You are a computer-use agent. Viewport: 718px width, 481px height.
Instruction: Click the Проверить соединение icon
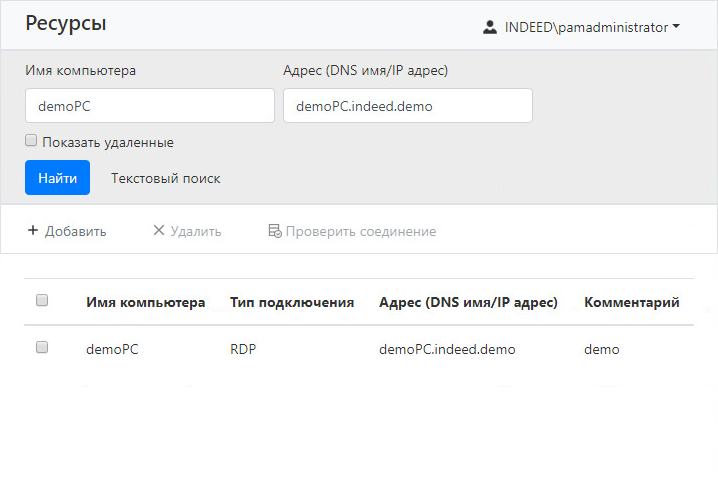point(274,231)
